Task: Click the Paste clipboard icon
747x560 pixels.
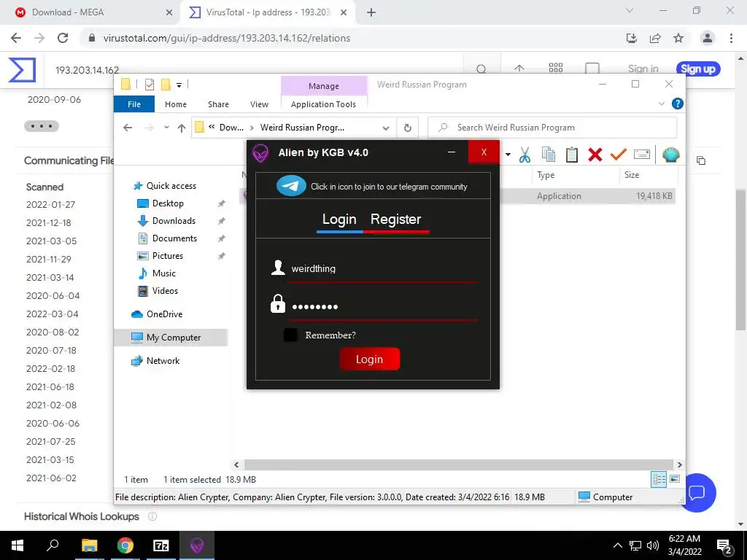Action: [572, 155]
